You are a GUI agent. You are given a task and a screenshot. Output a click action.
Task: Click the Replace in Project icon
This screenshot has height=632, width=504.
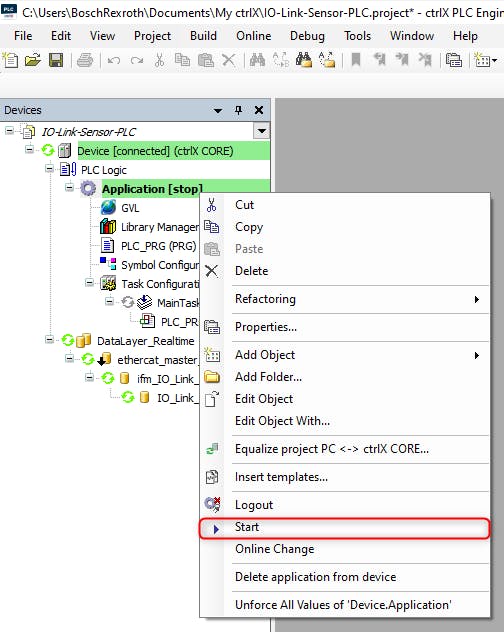pyautogui.click(x=327, y=60)
